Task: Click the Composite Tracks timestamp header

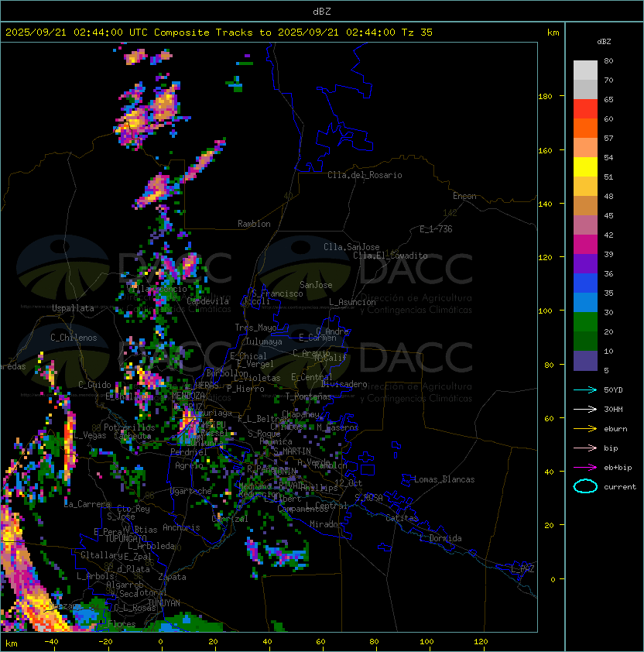Action: (219, 32)
